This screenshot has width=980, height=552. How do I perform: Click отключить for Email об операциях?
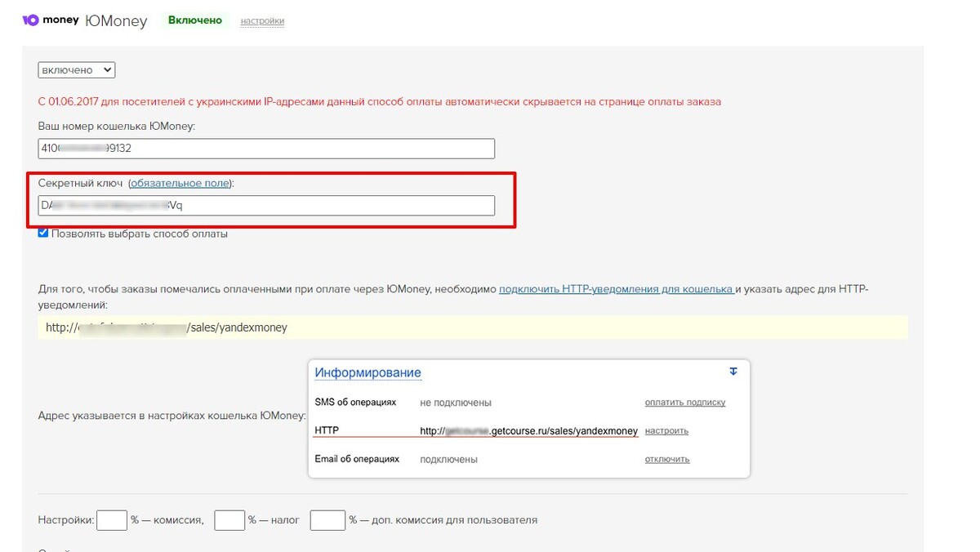click(x=667, y=460)
